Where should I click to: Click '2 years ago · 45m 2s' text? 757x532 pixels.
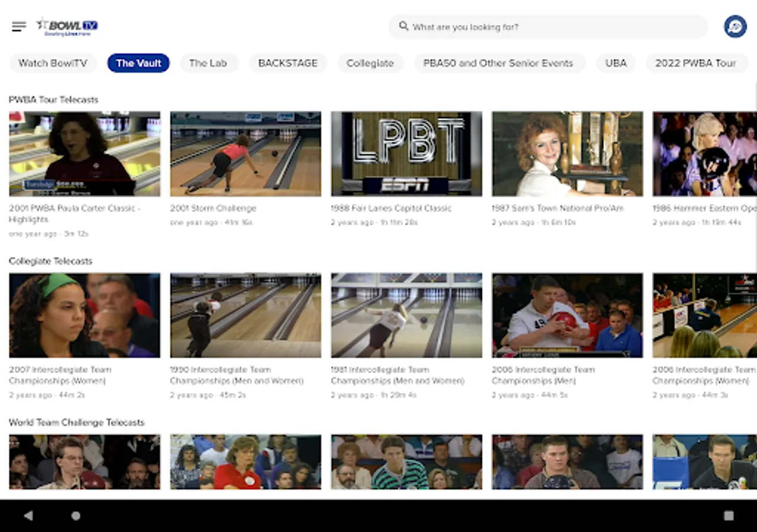point(208,395)
